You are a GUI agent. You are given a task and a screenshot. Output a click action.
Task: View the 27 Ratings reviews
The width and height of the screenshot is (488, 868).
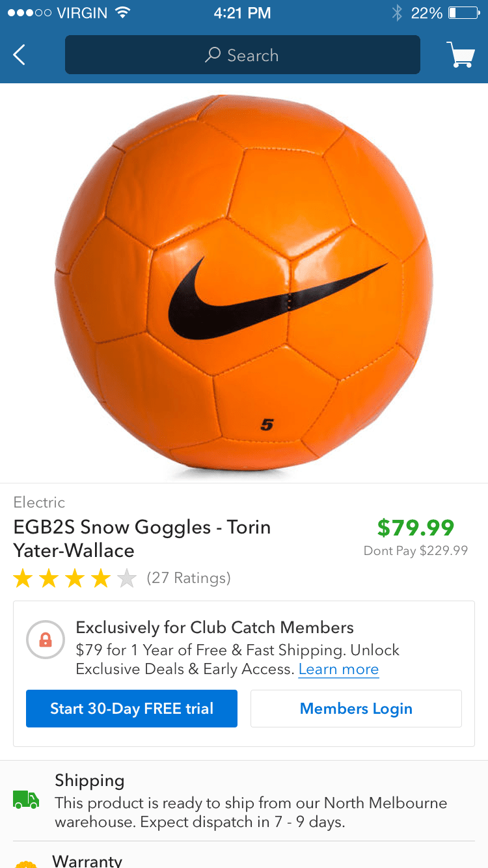[189, 578]
